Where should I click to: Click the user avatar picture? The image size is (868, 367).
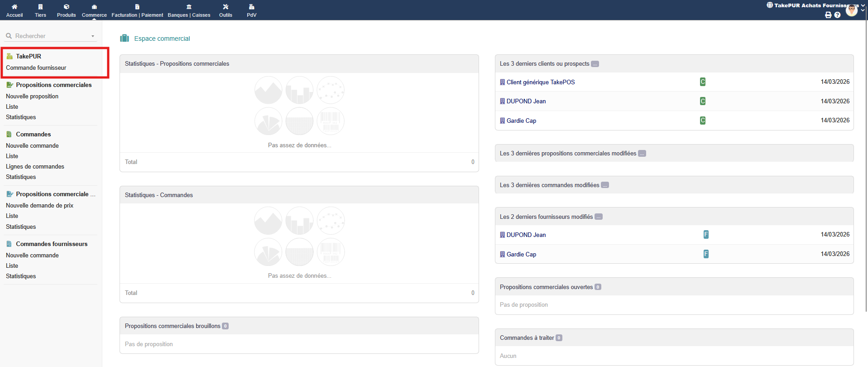pyautogui.click(x=851, y=10)
